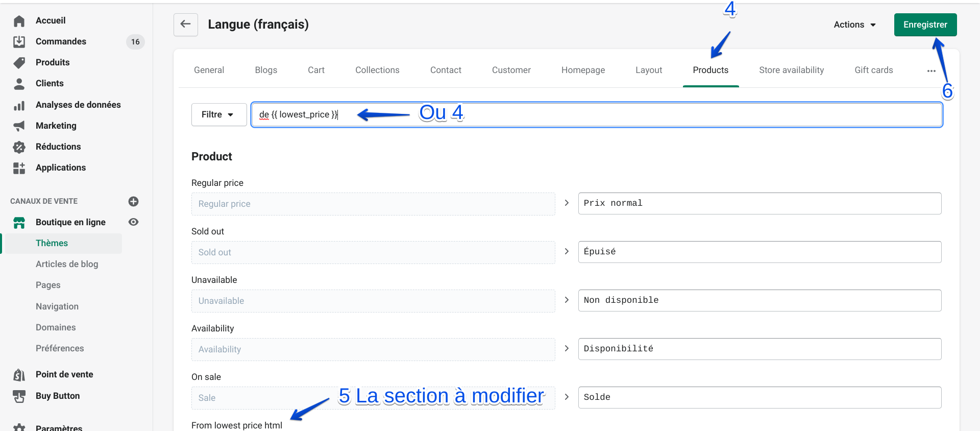
Task: Go back using the arrow button
Action: pyautogui.click(x=186, y=25)
